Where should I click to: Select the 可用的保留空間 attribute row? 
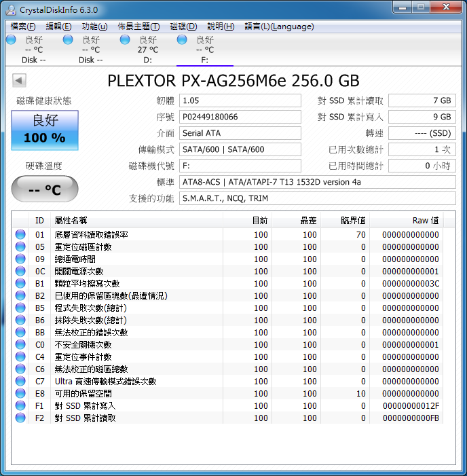[x=227, y=393]
